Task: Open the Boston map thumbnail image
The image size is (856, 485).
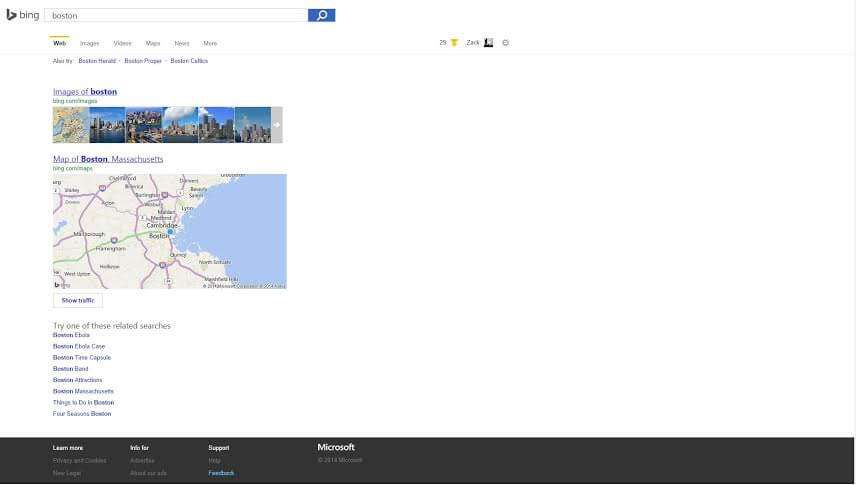Action: (x=71, y=125)
